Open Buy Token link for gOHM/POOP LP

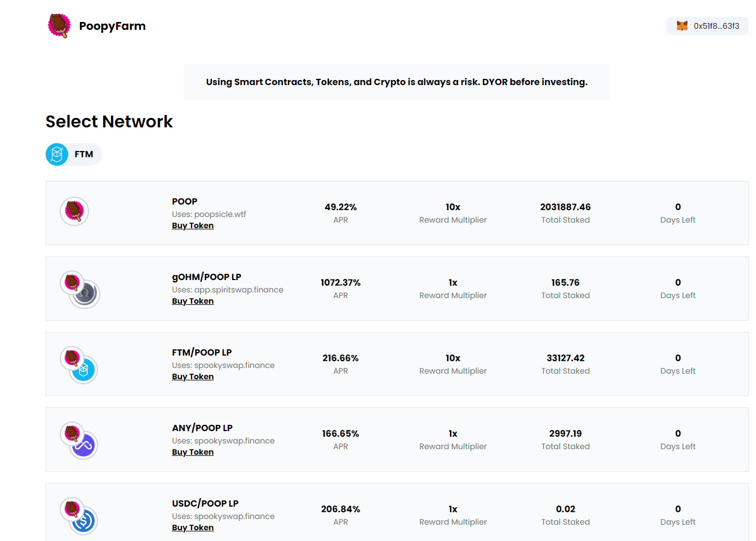point(193,301)
